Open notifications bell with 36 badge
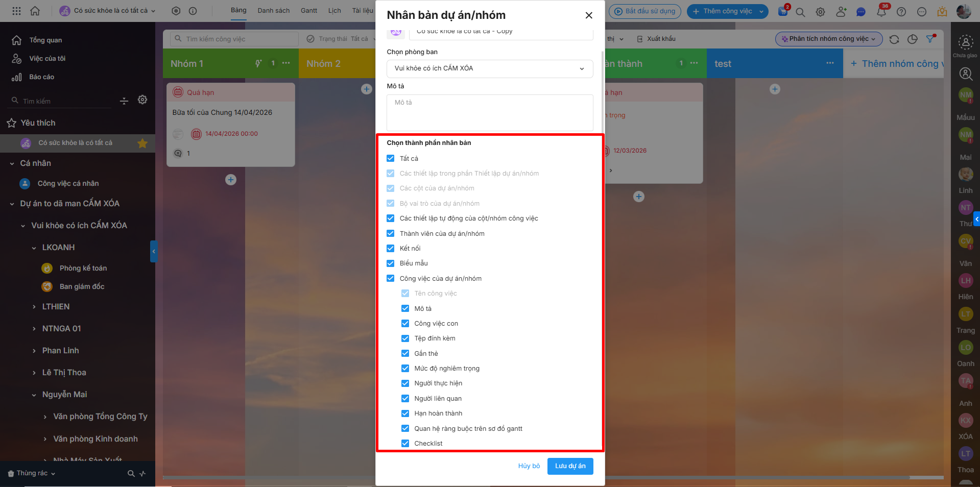 [881, 11]
